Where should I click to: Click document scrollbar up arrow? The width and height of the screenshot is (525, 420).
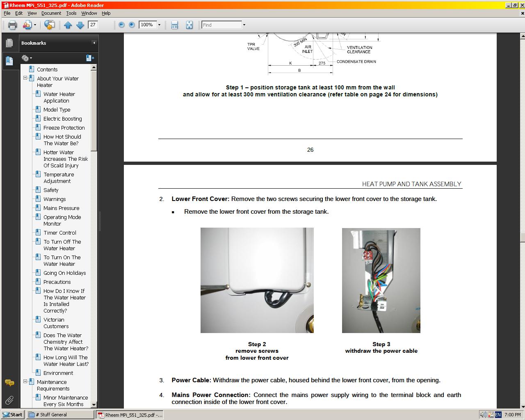523,37
